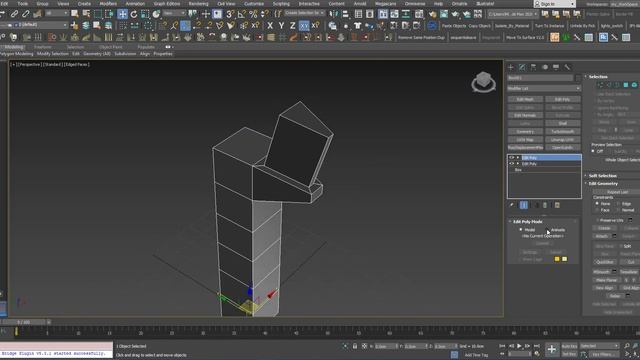Open Configure Modifier Sets icon
This screenshot has height=360, width=640.
pyautogui.click(x=557, y=205)
